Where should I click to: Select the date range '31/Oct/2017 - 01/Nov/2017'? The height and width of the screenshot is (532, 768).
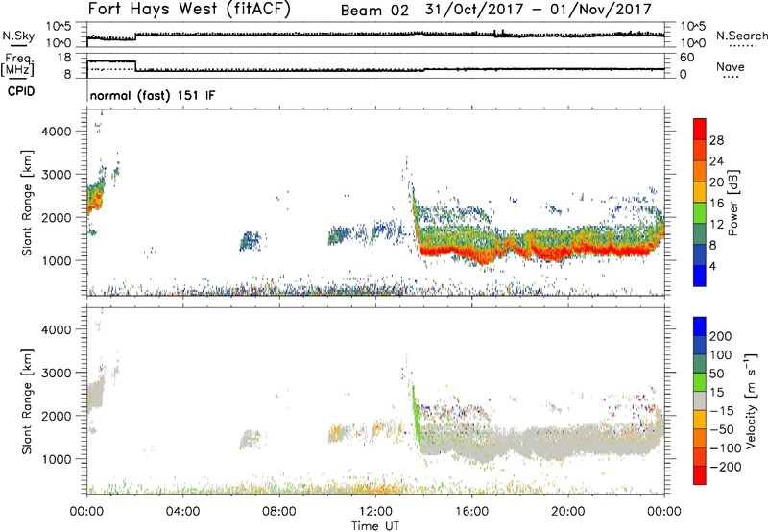539,10
